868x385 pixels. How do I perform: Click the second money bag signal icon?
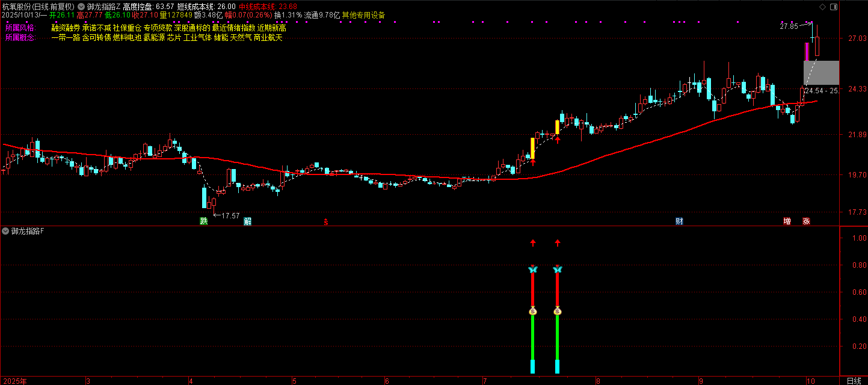(x=558, y=311)
